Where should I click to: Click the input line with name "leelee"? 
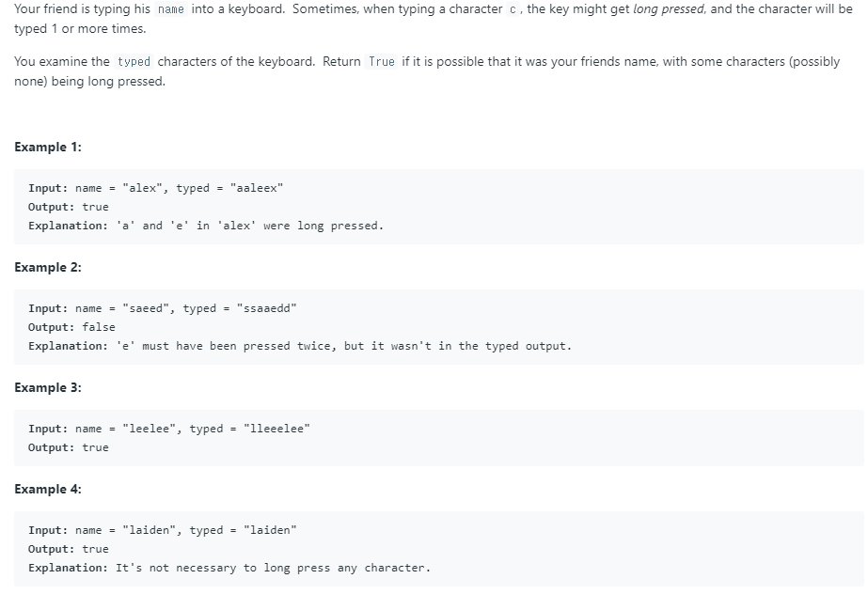point(169,429)
